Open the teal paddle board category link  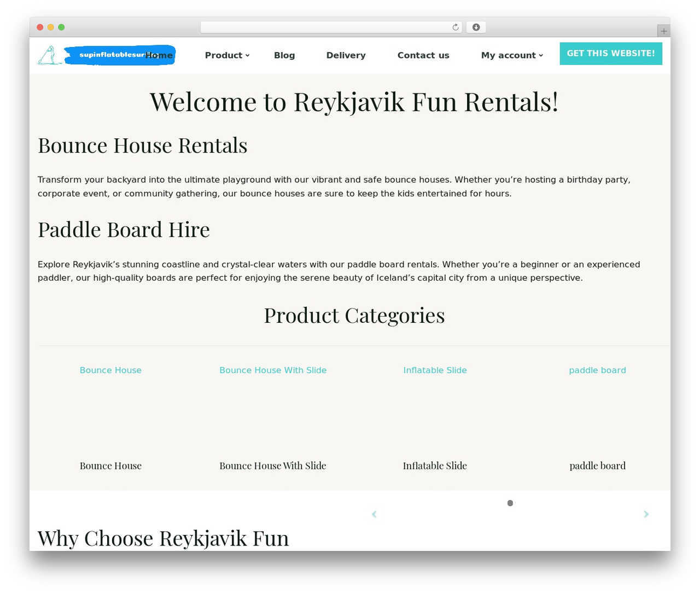point(598,370)
